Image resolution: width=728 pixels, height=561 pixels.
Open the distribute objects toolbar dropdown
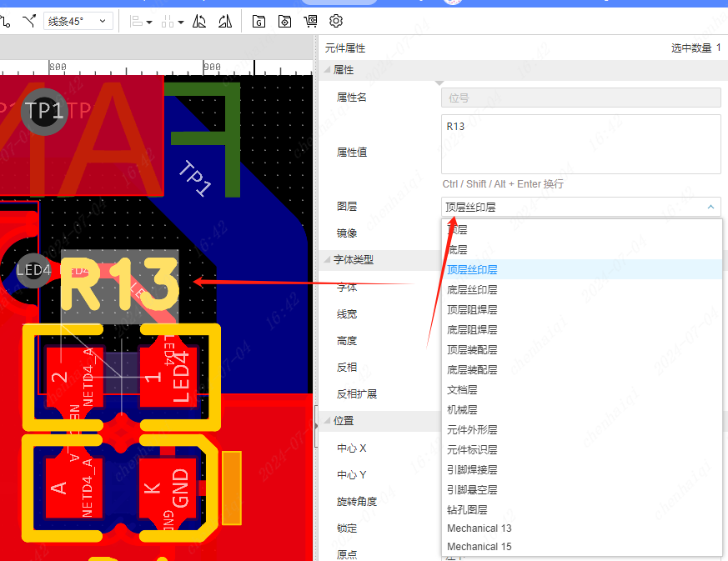tap(172, 21)
